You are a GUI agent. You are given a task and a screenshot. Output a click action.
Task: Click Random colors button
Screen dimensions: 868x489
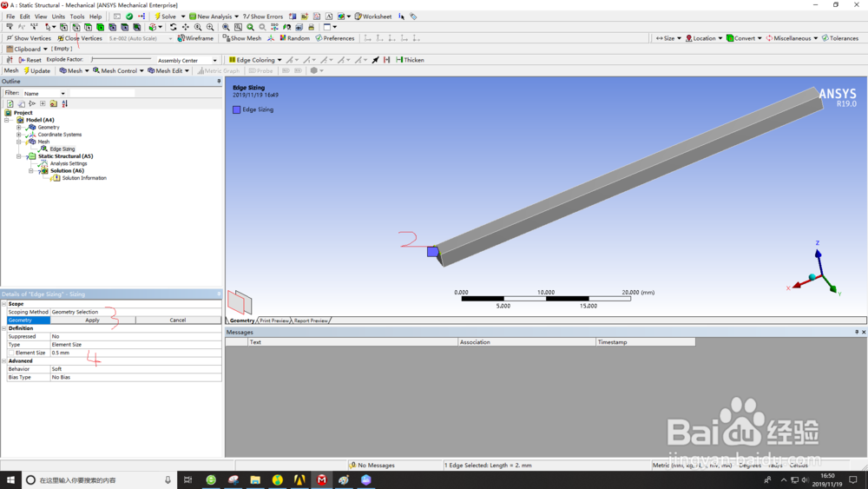(x=294, y=38)
